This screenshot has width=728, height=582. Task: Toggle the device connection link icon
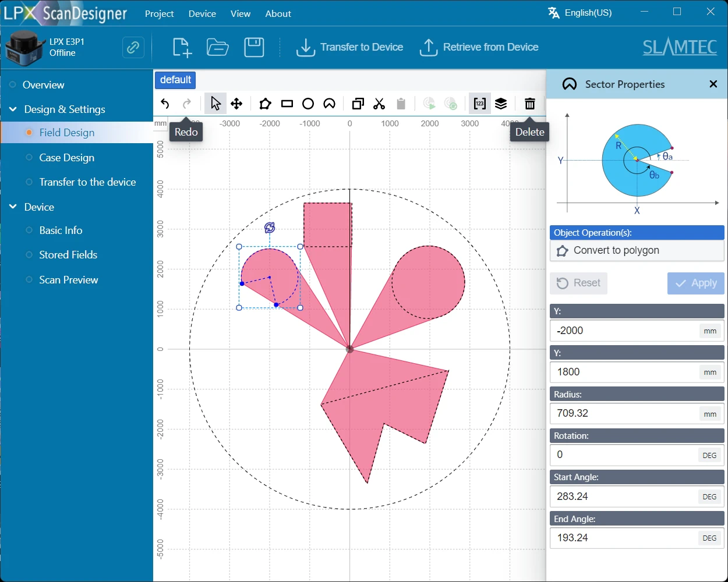coord(133,47)
